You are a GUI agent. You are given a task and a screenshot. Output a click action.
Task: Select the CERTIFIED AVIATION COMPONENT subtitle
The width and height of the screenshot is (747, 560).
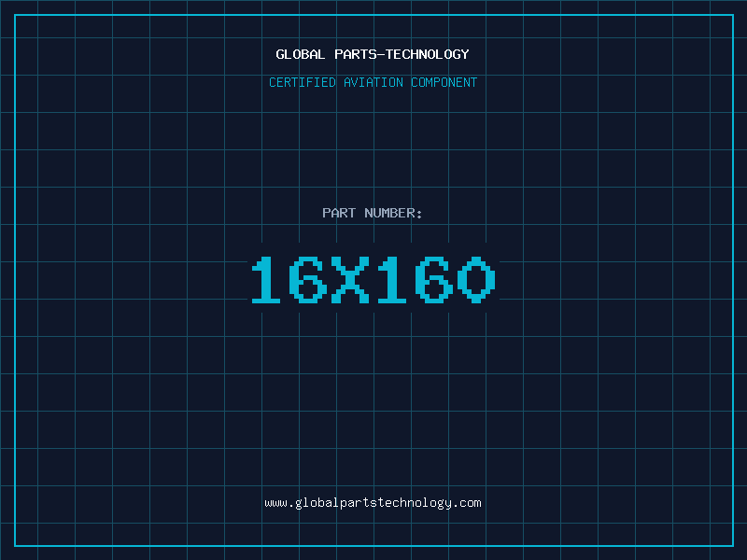(x=373, y=82)
